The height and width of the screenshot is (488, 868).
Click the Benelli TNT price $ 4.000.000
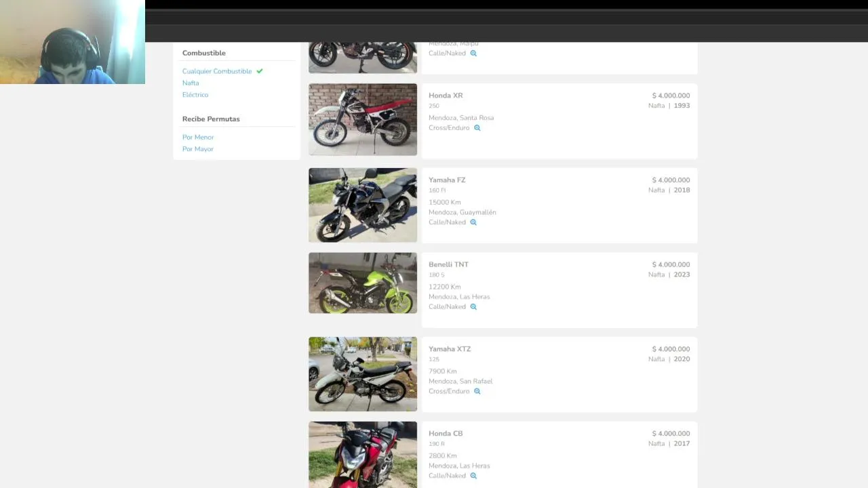671,264
